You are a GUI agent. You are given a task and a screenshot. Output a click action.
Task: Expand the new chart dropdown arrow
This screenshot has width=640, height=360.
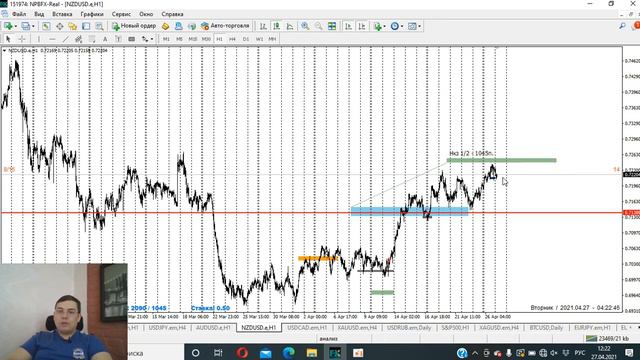tap(16, 26)
